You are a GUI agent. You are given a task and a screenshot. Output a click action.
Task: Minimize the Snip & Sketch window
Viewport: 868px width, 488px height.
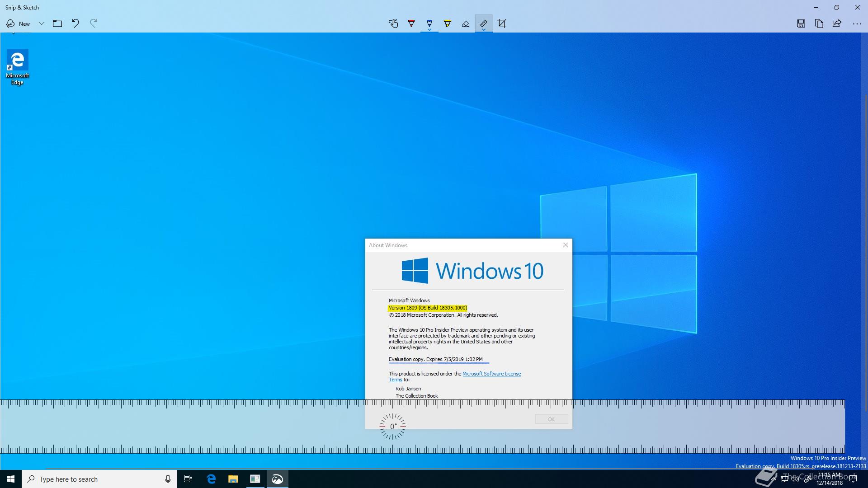click(x=816, y=7)
